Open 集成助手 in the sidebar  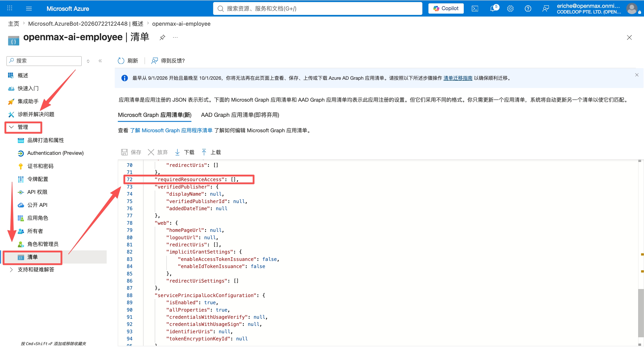coord(28,101)
